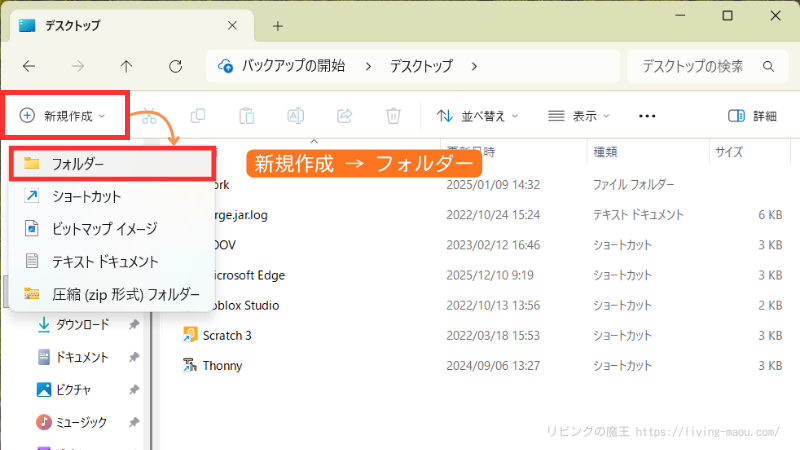Go up one folder with up arrow
The height and width of the screenshot is (450, 800).
126,66
